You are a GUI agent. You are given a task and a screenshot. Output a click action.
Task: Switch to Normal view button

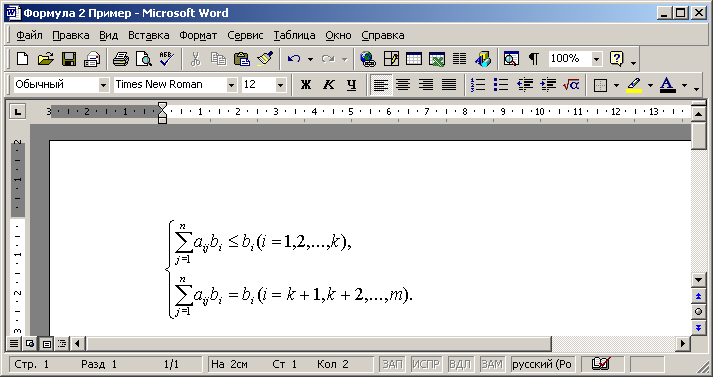coord(14,343)
